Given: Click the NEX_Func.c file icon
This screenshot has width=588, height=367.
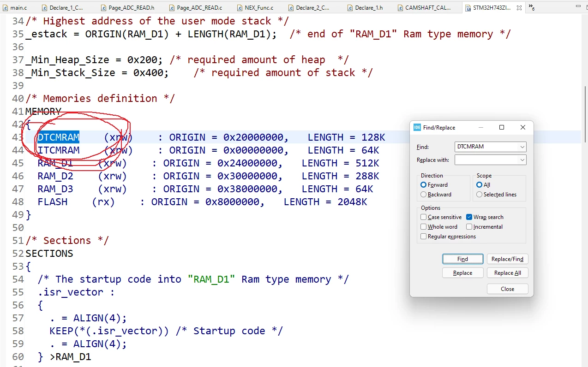Looking at the screenshot, I should tap(240, 8).
